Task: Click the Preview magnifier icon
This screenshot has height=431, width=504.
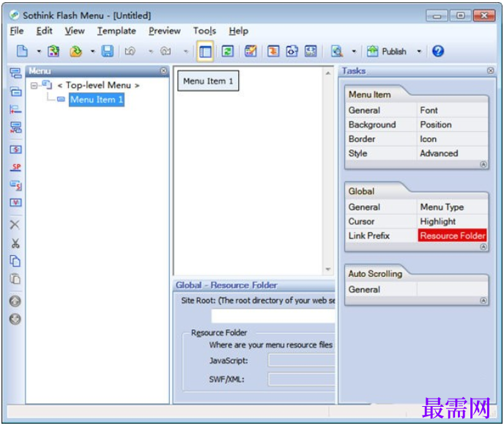Action: tap(337, 51)
